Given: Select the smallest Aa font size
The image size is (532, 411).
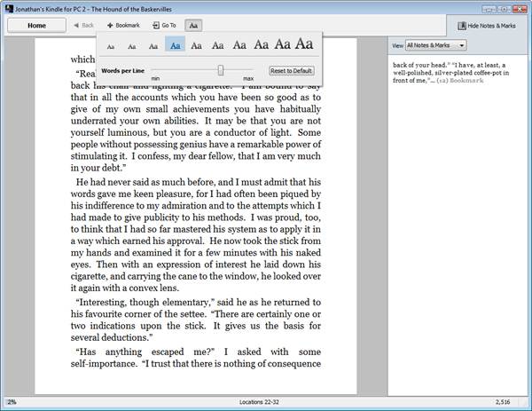Looking at the screenshot, I should [111, 45].
